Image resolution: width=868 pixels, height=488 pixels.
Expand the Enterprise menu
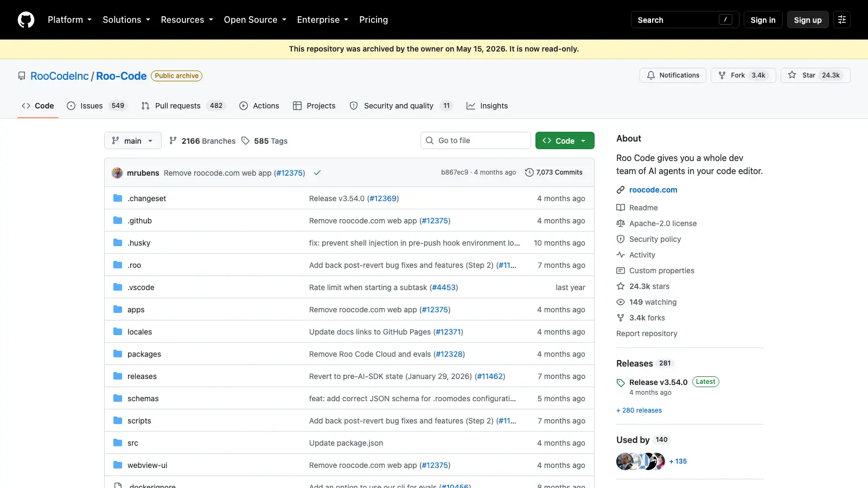(323, 20)
